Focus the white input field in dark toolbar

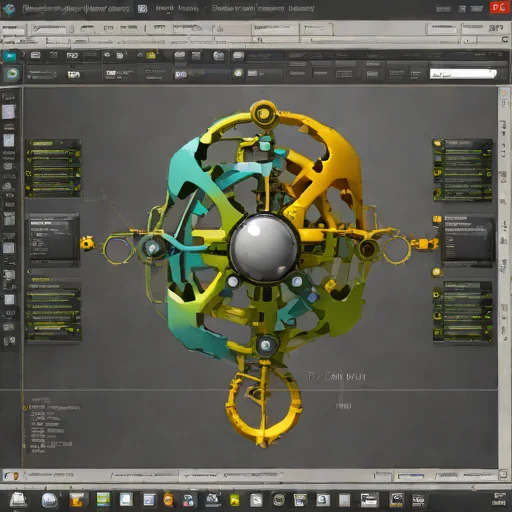tap(463, 74)
